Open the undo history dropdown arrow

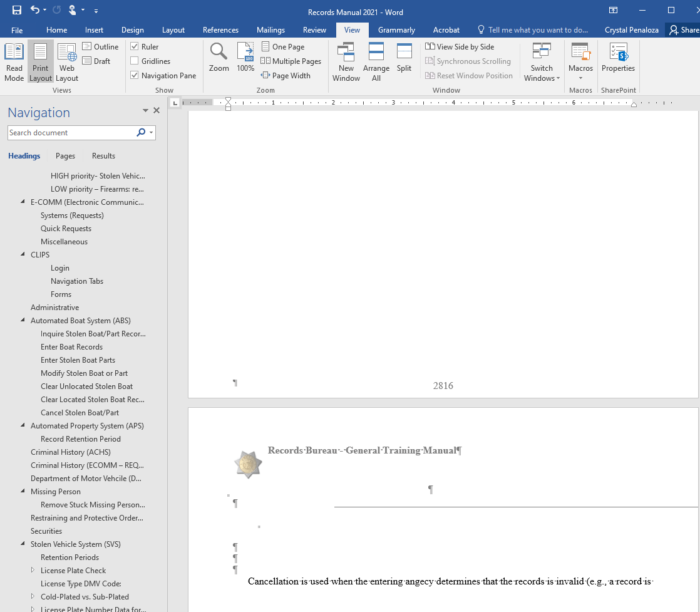(x=44, y=10)
